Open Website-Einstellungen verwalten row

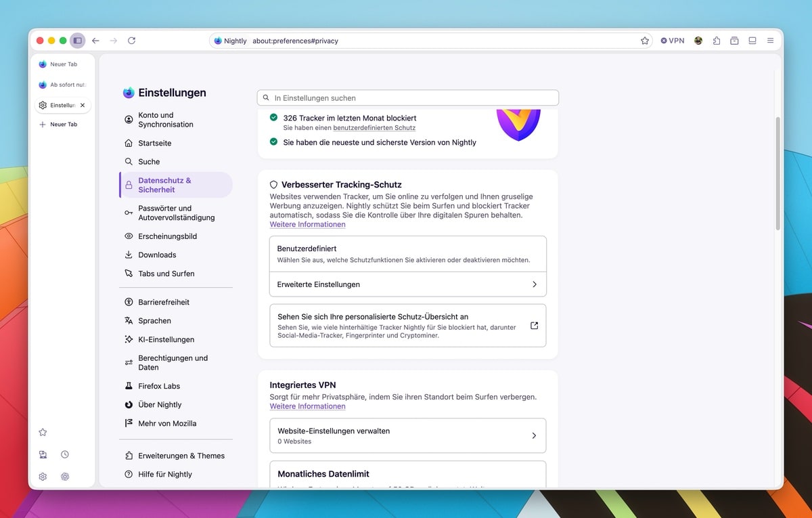click(408, 435)
